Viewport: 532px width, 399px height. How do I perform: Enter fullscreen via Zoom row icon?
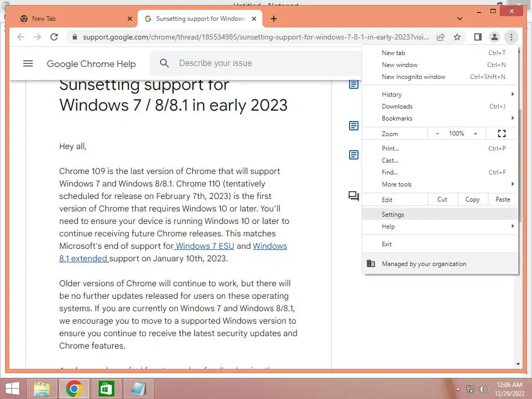pyautogui.click(x=502, y=134)
